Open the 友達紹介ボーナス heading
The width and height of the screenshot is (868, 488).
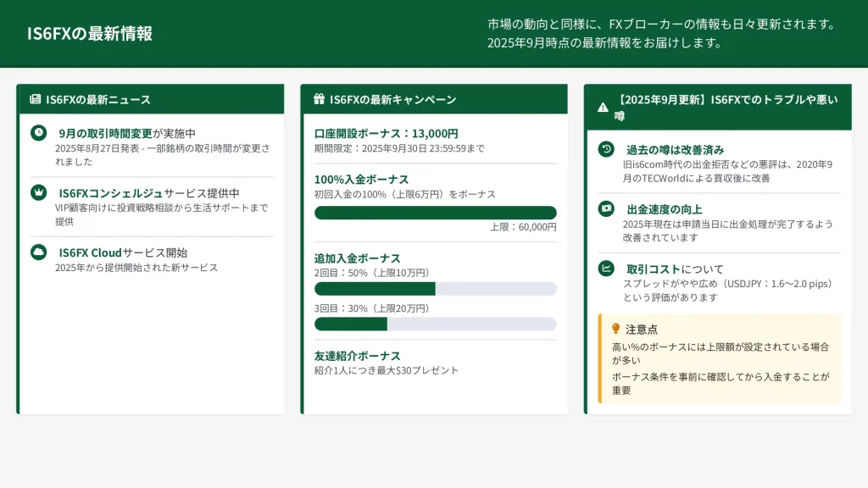(x=357, y=355)
